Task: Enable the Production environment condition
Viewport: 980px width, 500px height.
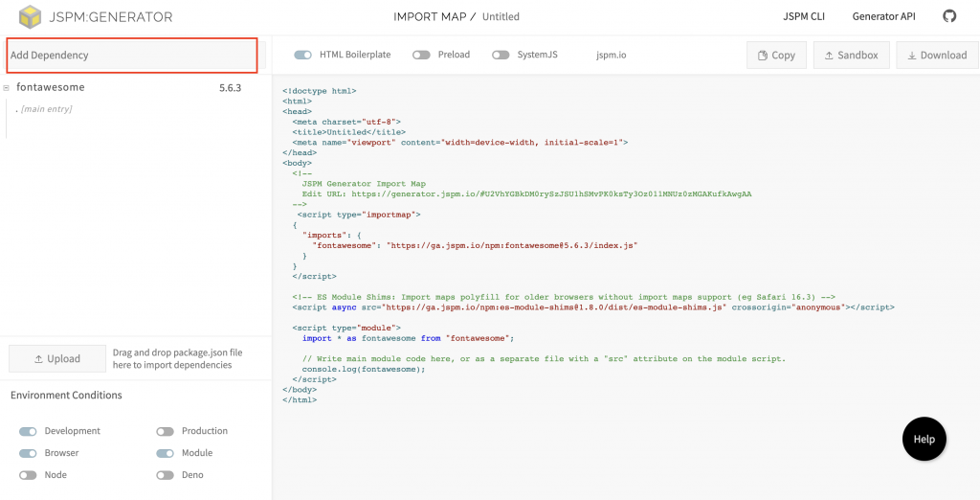Action: [x=165, y=431]
